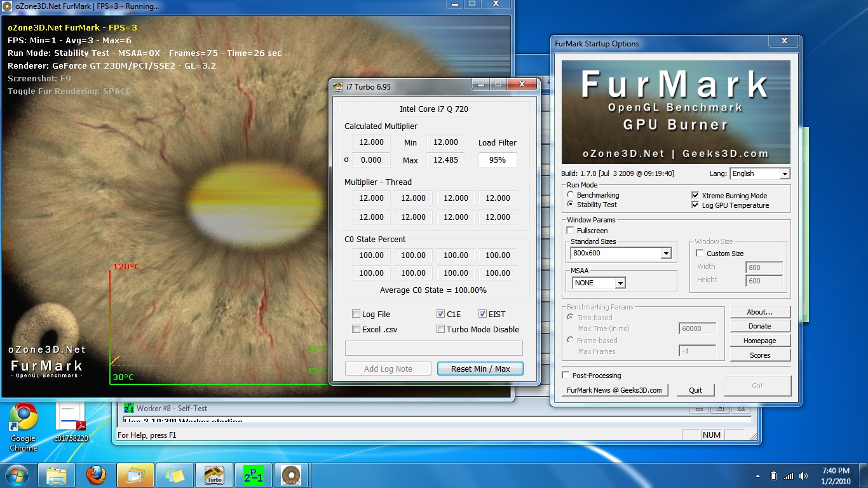This screenshot has height=488, width=868.
Task: Check the Turbo Mode Disable box
Action: coord(441,329)
